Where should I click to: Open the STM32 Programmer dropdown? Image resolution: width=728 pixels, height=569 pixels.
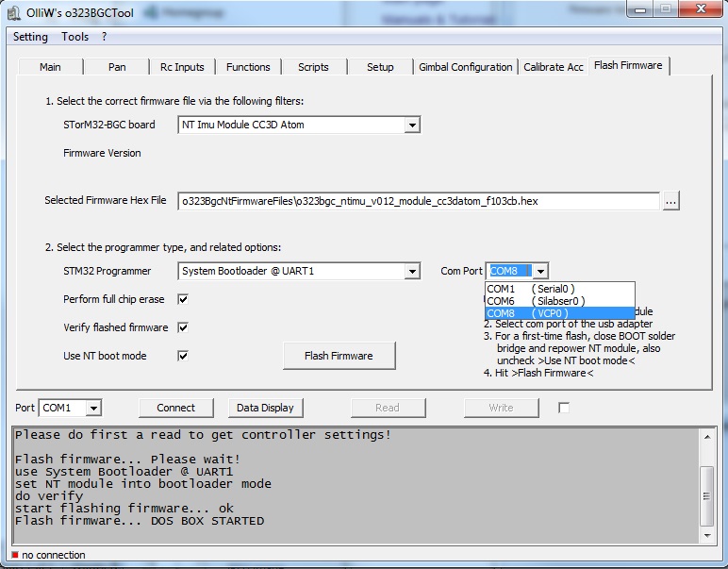(x=412, y=272)
